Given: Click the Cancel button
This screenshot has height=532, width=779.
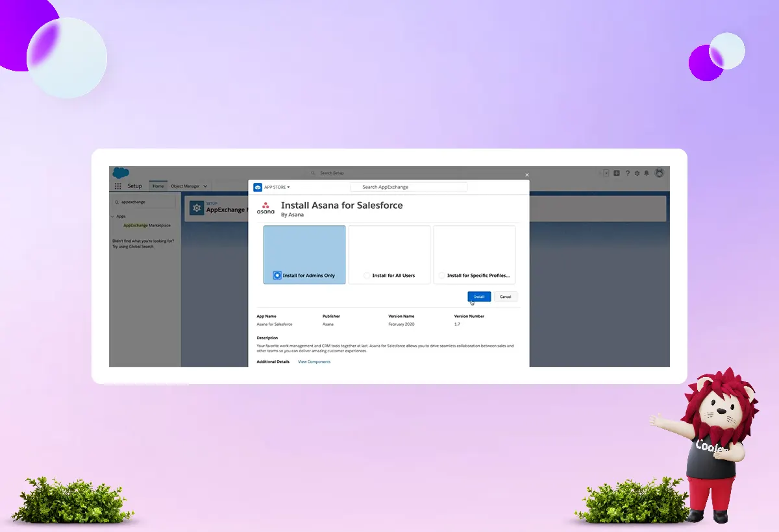Looking at the screenshot, I should tap(506, 296).
